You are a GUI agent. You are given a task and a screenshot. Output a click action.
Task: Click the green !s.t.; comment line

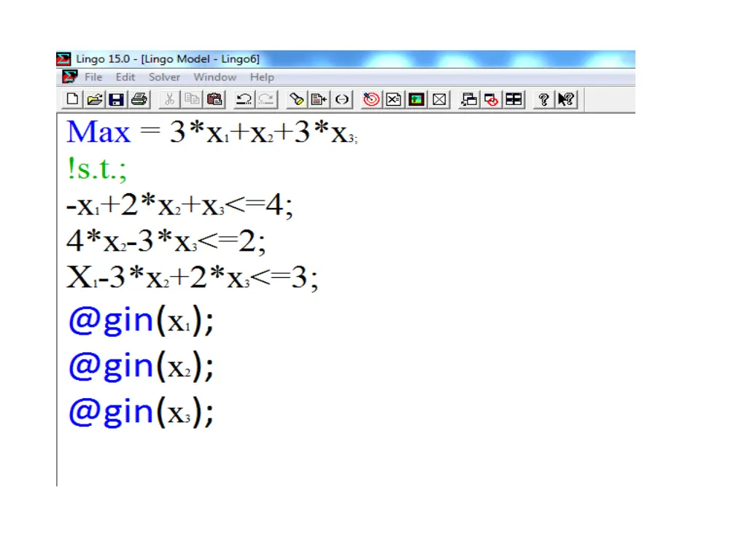click(x=97, y=168)
